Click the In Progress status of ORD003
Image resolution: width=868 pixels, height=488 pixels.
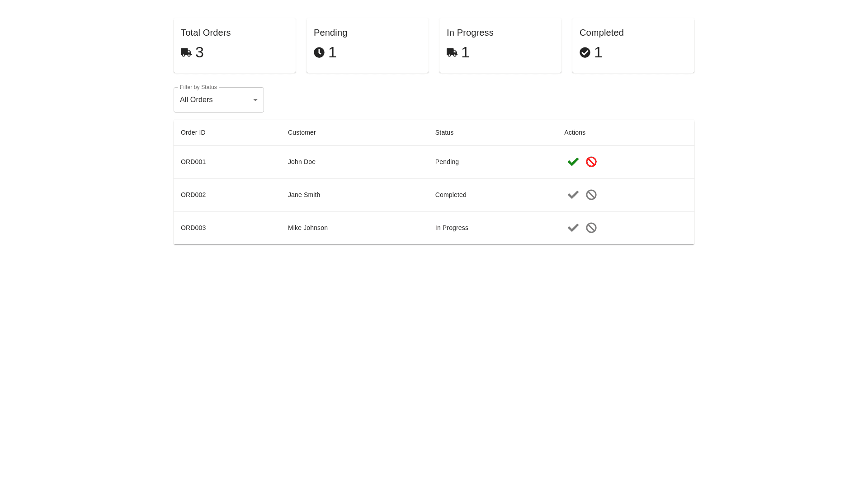[452, 228]
